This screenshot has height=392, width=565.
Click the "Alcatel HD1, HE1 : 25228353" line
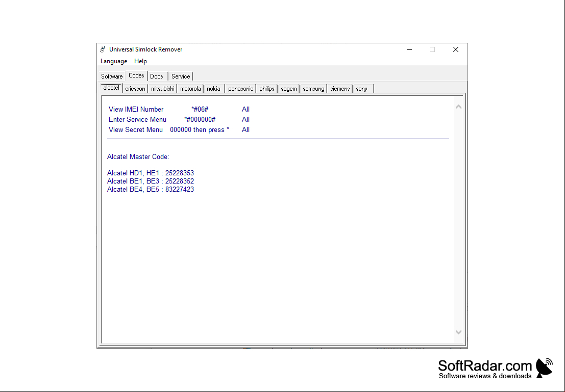click(150, 173)
